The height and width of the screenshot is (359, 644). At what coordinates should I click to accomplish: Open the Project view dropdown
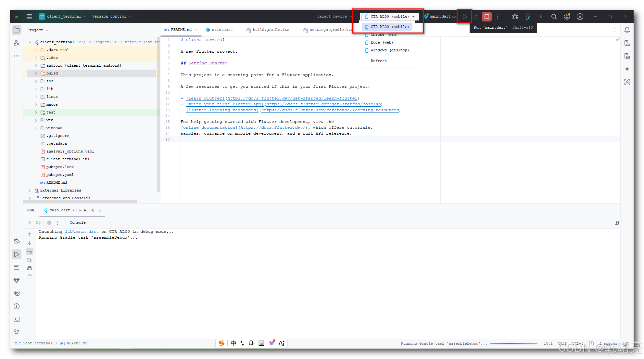[x=38, y=30]
